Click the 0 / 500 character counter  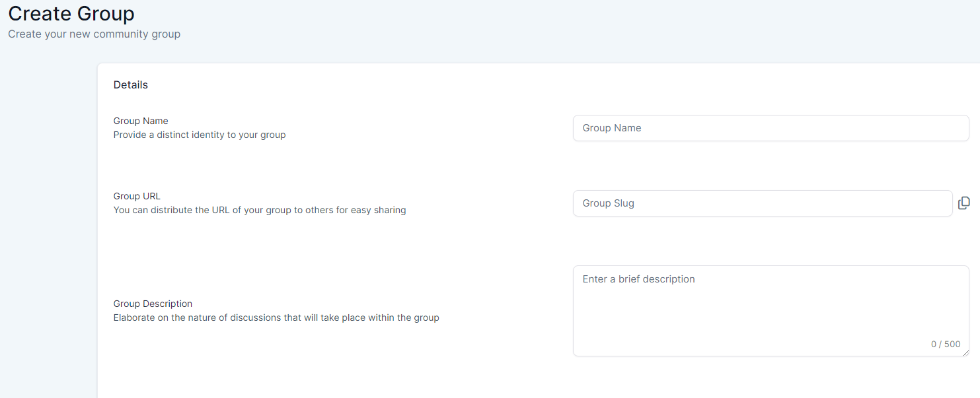tap(946, 344)
